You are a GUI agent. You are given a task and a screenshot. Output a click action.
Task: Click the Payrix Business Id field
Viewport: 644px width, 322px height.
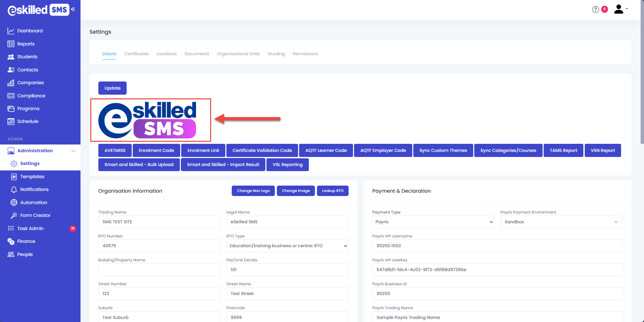coord(497,294)
